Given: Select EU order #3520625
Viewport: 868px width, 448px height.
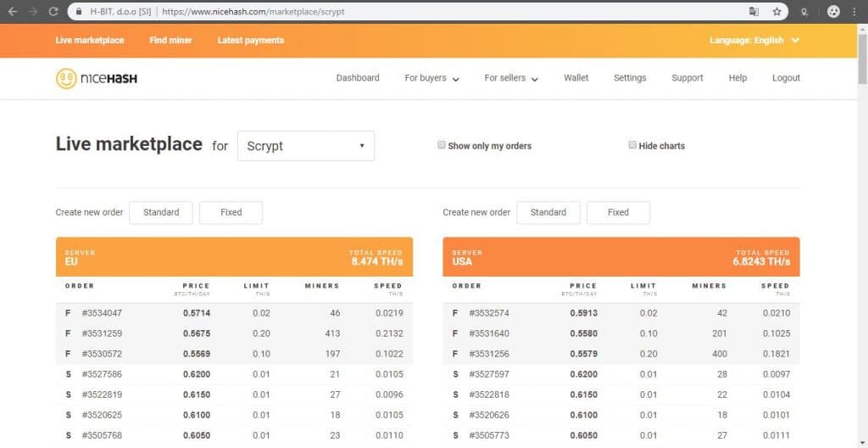Looking at the screenshot, I should click(x=234, y=415).
